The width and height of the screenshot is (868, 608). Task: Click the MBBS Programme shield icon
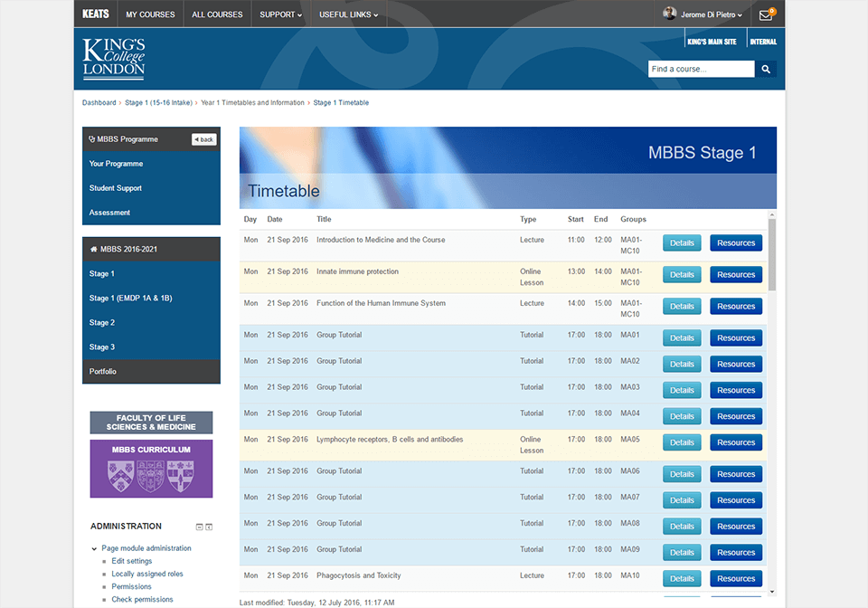coord(92,139)
